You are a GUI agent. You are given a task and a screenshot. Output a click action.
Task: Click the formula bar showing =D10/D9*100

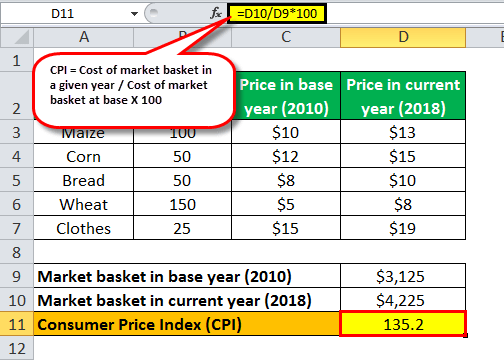tap(277, 14)
